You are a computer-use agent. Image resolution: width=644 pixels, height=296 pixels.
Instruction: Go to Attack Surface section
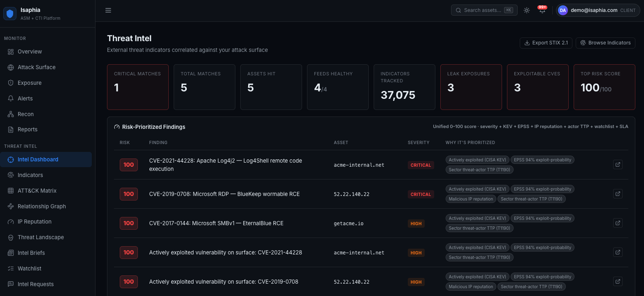tap(46, 67)
